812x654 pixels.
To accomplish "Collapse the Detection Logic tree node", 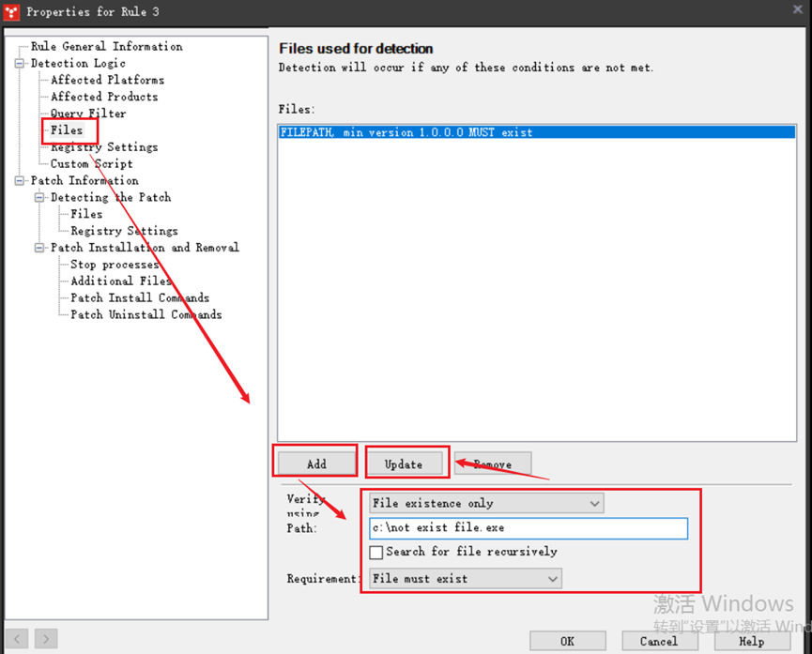I will [x=21, y=64].
